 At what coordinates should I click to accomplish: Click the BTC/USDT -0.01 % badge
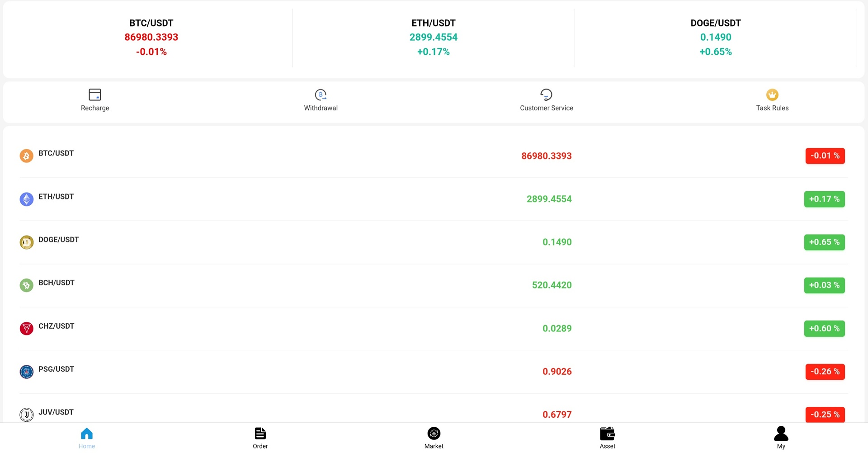825,156
